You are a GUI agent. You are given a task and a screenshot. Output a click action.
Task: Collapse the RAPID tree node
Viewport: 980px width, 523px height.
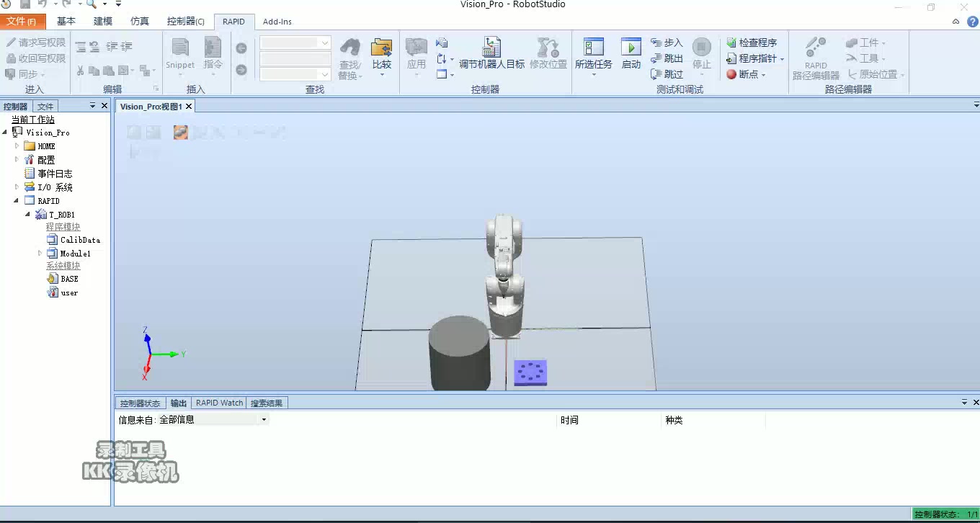pyautogui.click(x=17, y=201)
